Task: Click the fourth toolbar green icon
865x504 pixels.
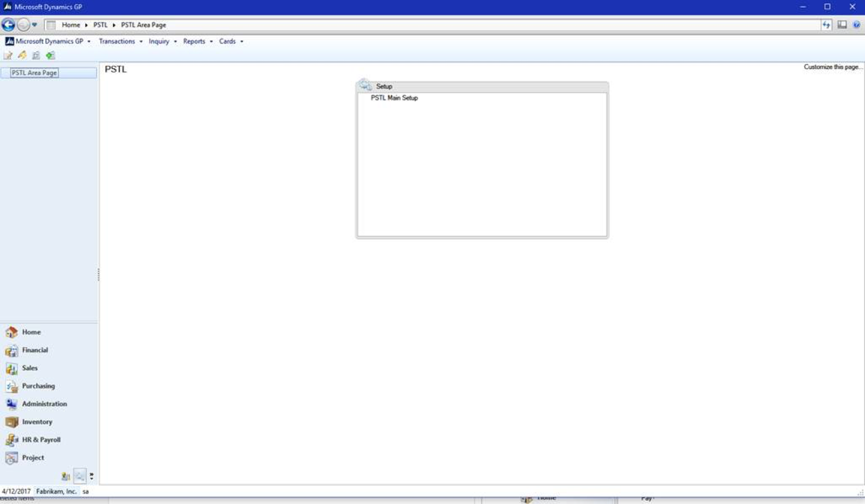Action: (x=50, y=55)
